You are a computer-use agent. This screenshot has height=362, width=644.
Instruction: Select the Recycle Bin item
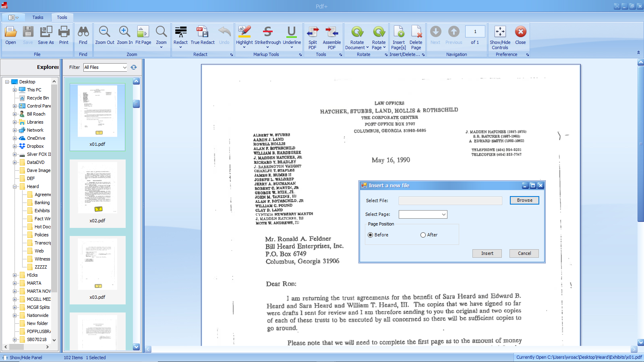(x=38, y=98)
